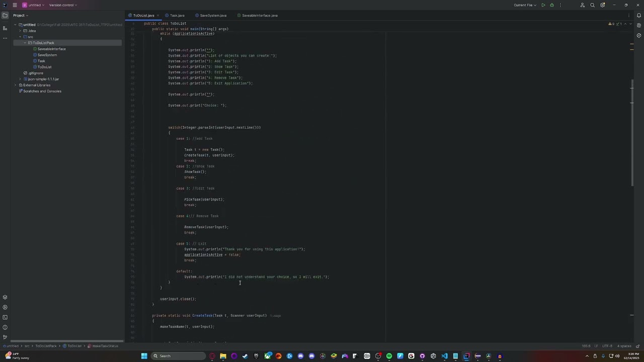
Task: Expand the .idea folder
Action: (20, 31)
